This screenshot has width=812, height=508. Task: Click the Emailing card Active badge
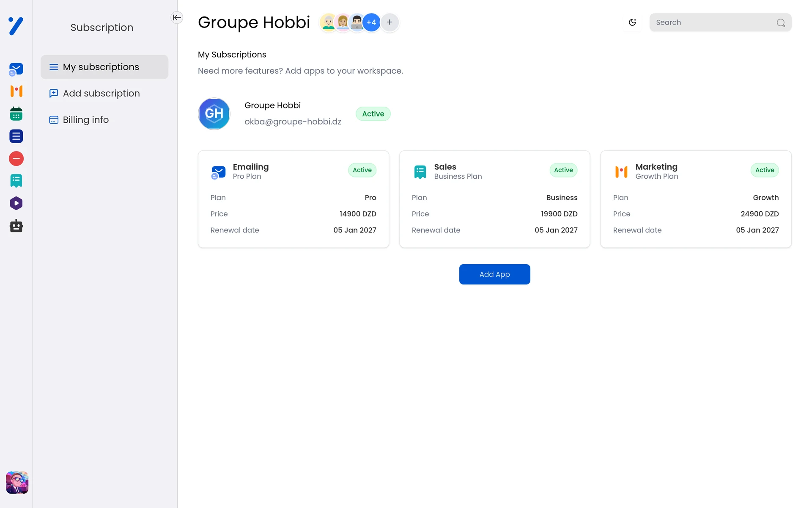[x=362, y=170]
